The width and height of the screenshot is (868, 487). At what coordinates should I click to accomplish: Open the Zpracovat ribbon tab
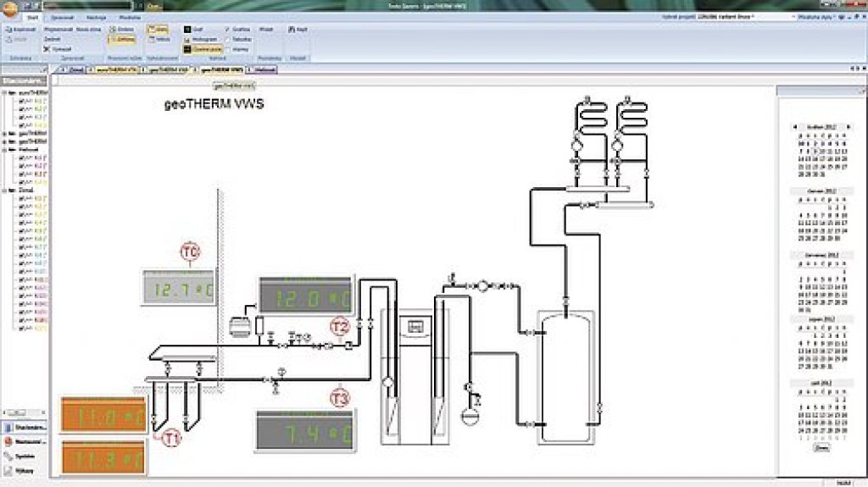63,18
